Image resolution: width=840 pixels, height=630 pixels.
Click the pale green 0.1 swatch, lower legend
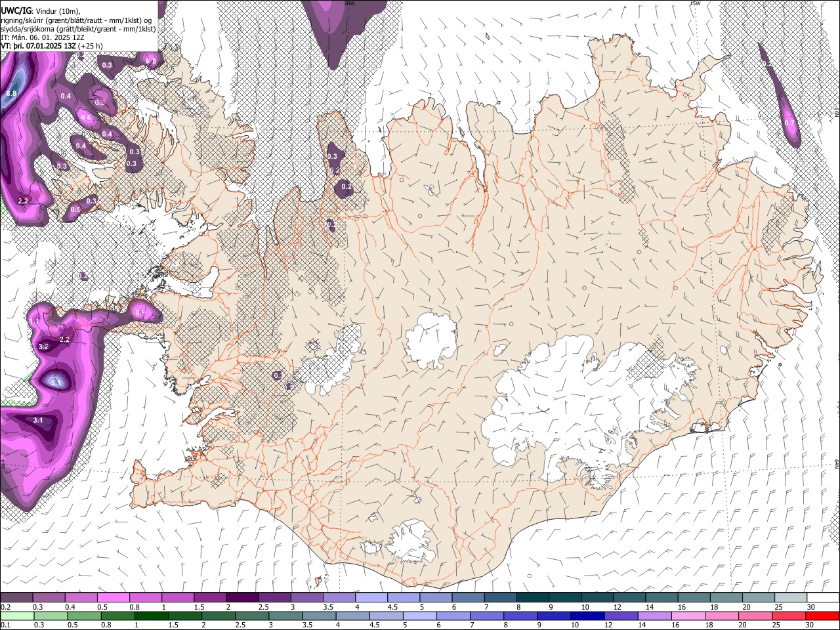coord(16,616)
